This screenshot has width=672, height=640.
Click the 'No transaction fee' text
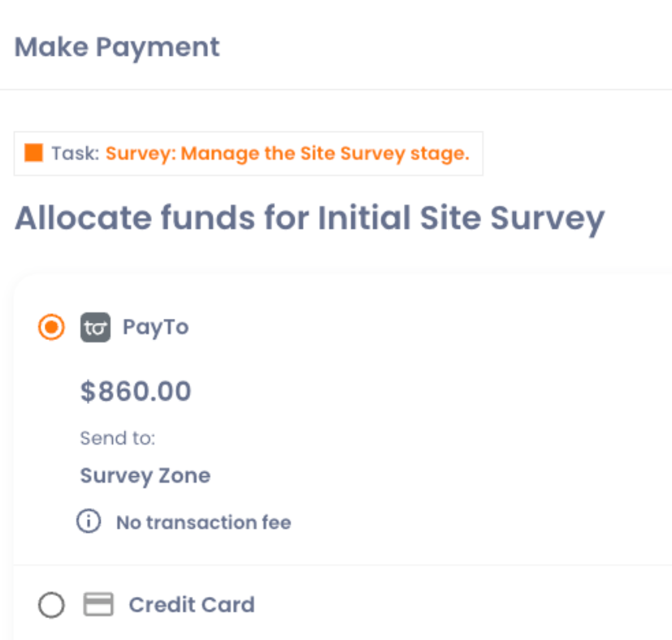203,522
